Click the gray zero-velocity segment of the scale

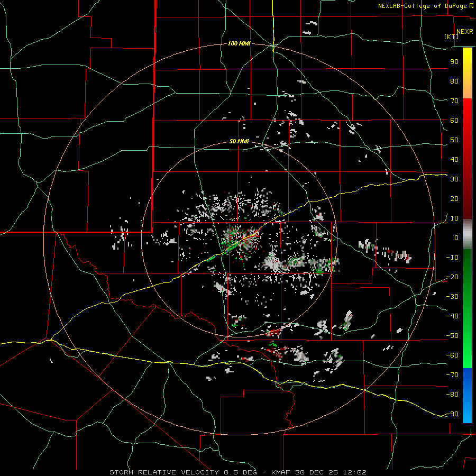pos(467,234)
